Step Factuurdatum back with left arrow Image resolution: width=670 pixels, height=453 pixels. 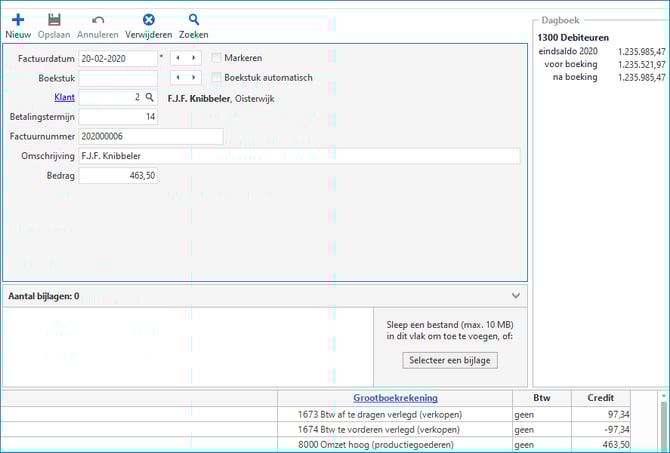[178, 59]
